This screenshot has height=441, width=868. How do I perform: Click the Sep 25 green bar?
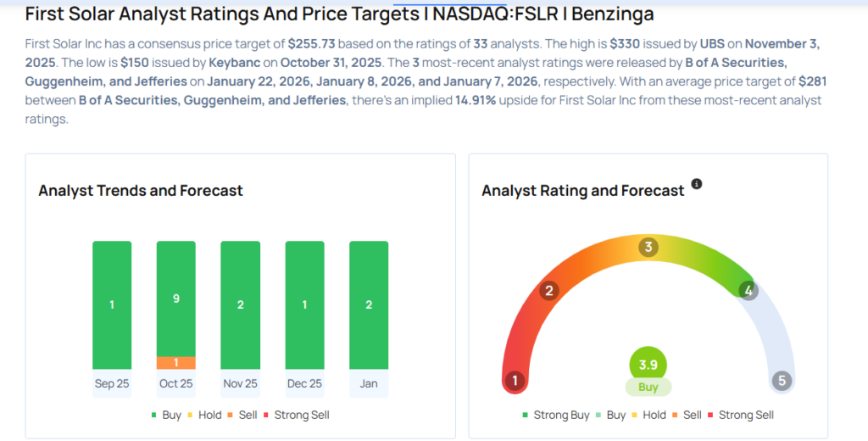point(112,304)
